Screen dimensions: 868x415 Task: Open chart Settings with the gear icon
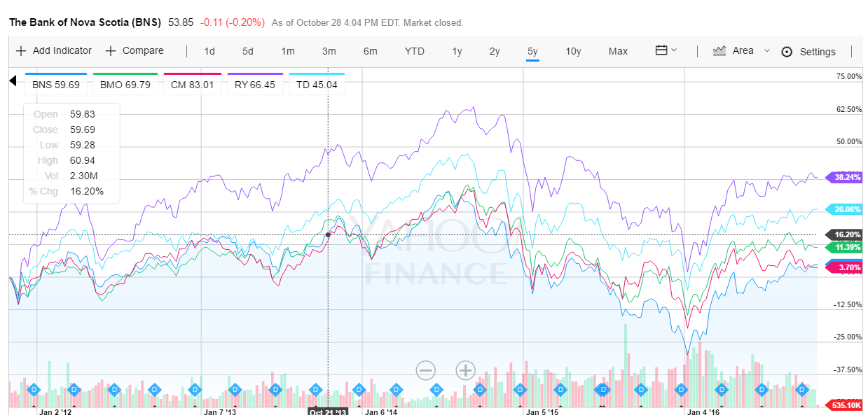coord(808,52)
